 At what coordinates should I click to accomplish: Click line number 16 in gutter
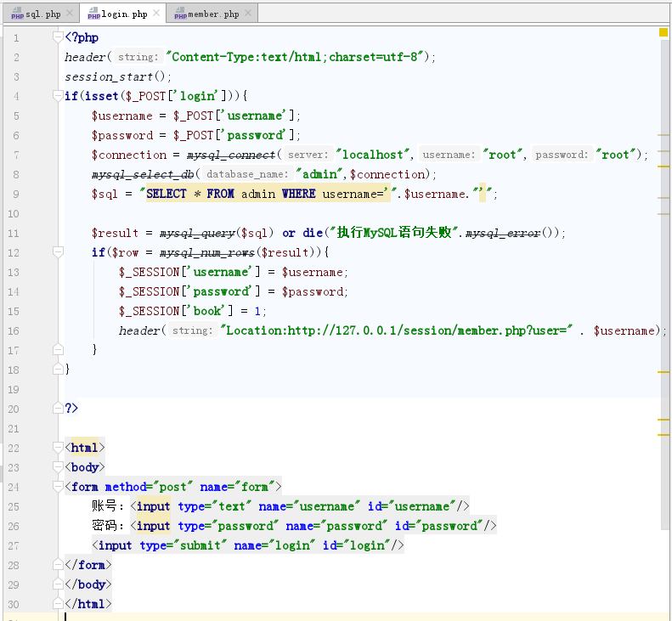pyautogui.click(x=14, y=330)
